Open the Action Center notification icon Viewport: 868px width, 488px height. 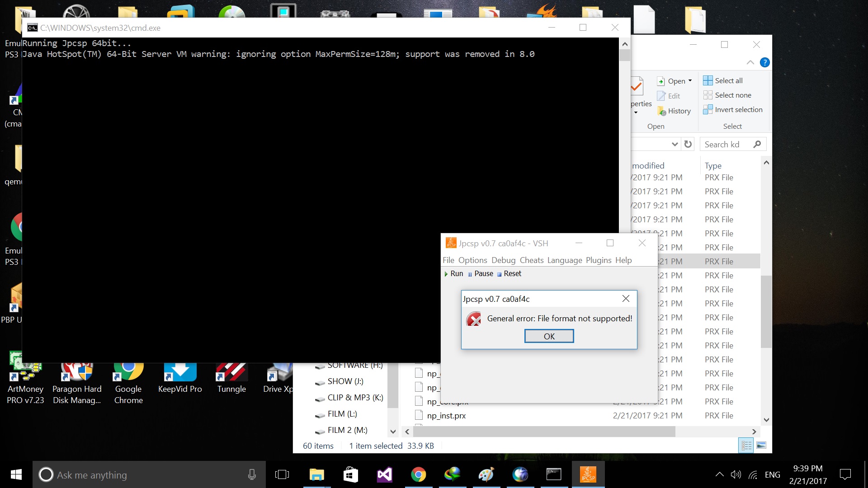[845, 474]
